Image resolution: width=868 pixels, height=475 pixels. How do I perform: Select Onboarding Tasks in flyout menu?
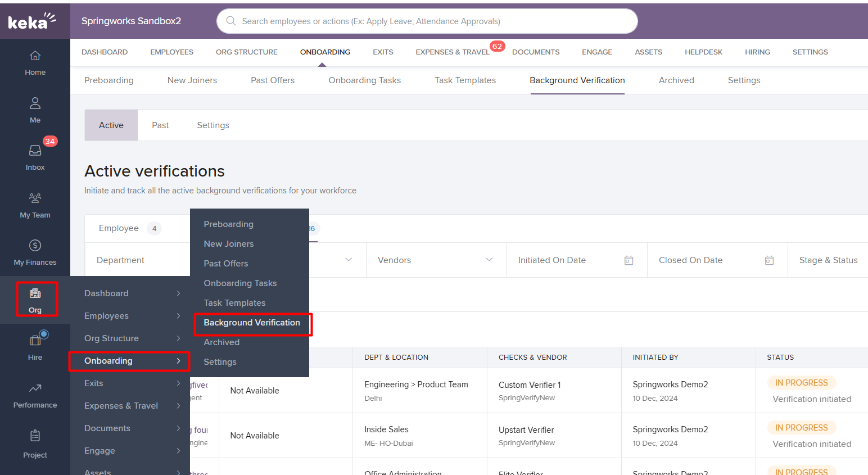[x=240, y=283]
